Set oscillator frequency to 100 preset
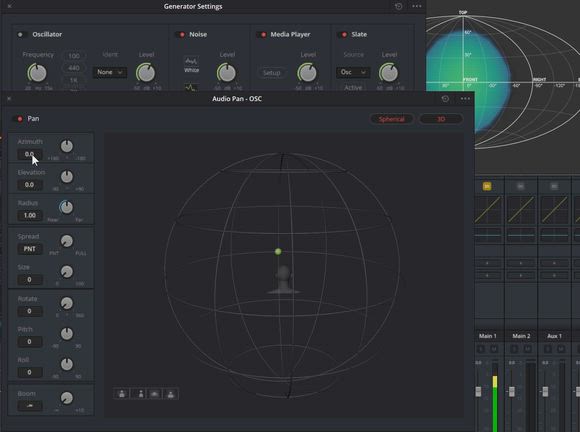Screen dimensions: 580x432 coord(74,56)
